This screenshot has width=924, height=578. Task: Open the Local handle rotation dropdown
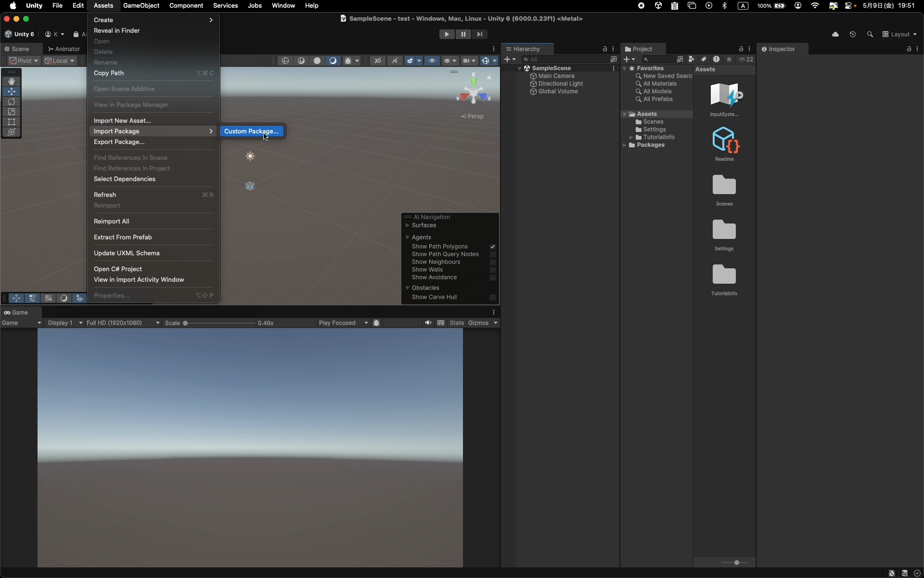(60, 61)
